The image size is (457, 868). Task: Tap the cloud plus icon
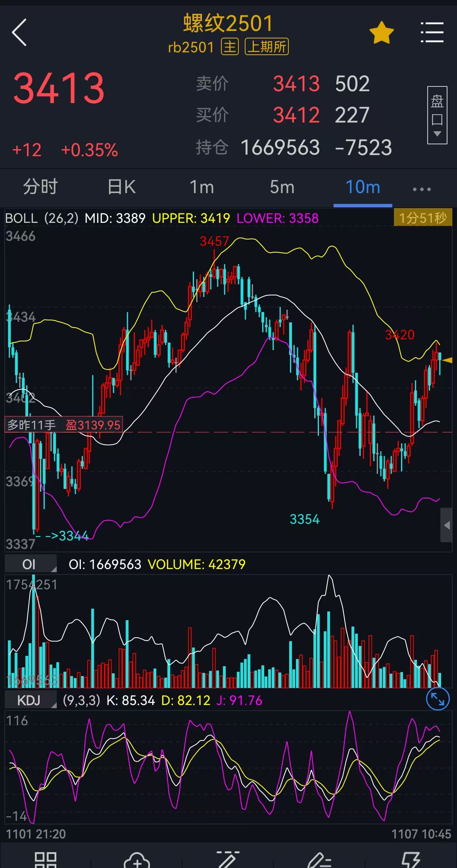click(136, 860)
